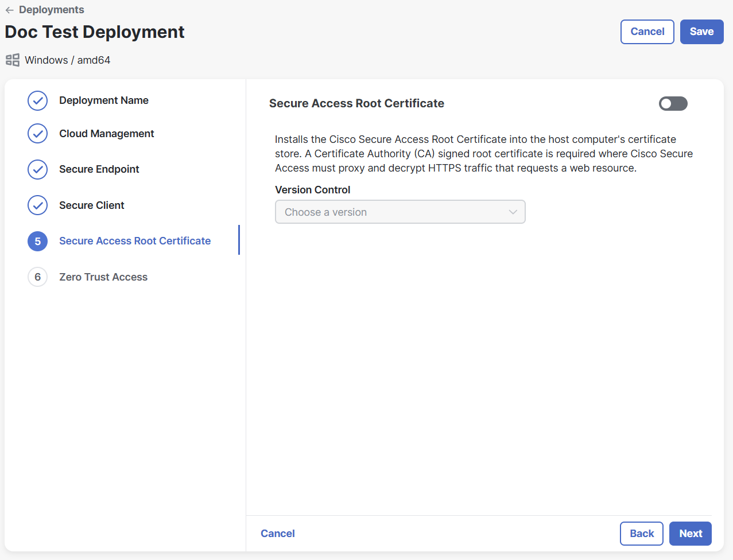Click the Back button
This screenshot has width=733, height=560.
coord(642,534)
